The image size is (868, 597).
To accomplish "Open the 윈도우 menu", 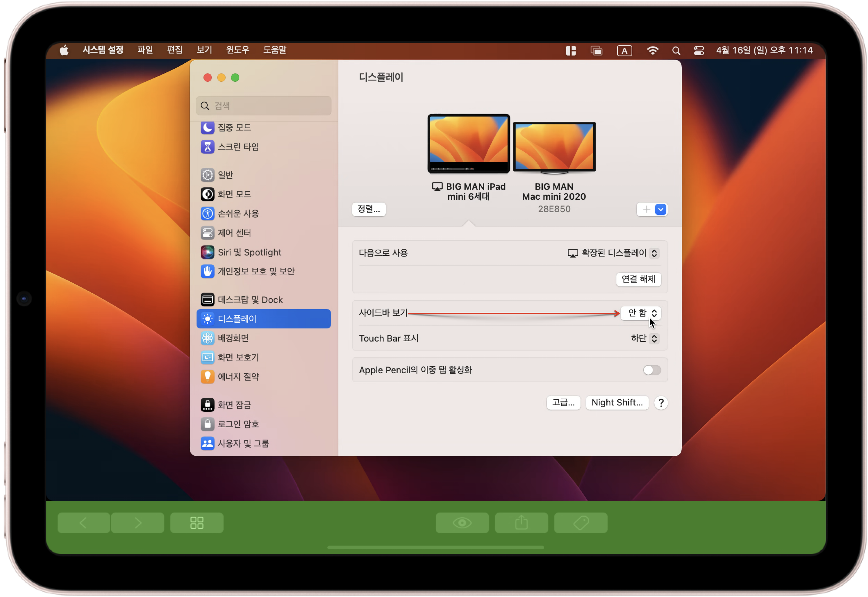I will pos(237,50).
